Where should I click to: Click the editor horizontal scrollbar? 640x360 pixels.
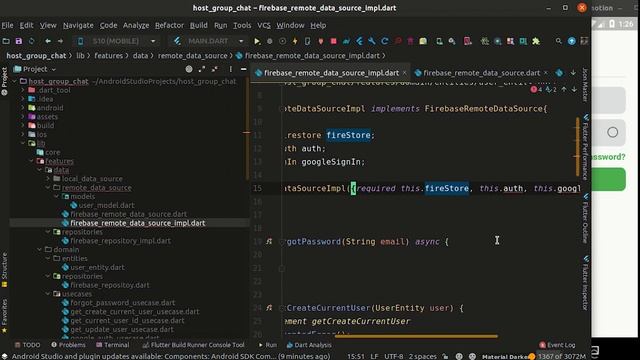coord(416,336)
